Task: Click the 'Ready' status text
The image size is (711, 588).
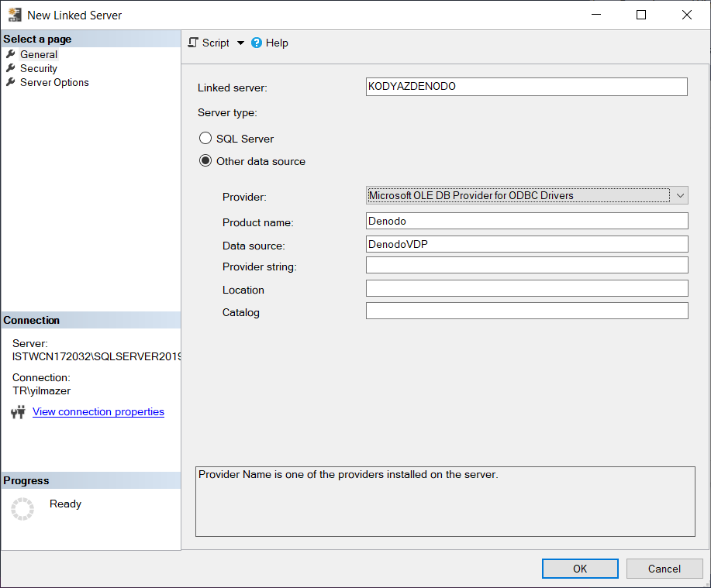Action: [x=65, y=504]
